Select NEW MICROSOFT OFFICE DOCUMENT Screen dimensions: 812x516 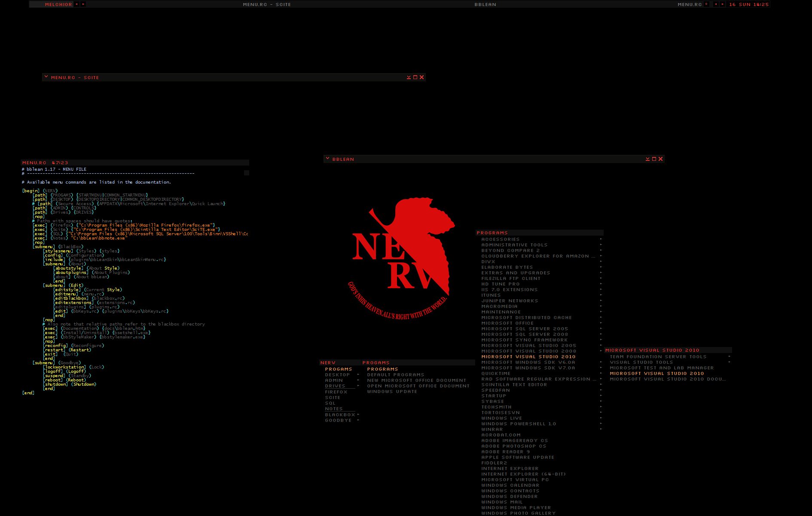tap(417, 380)
